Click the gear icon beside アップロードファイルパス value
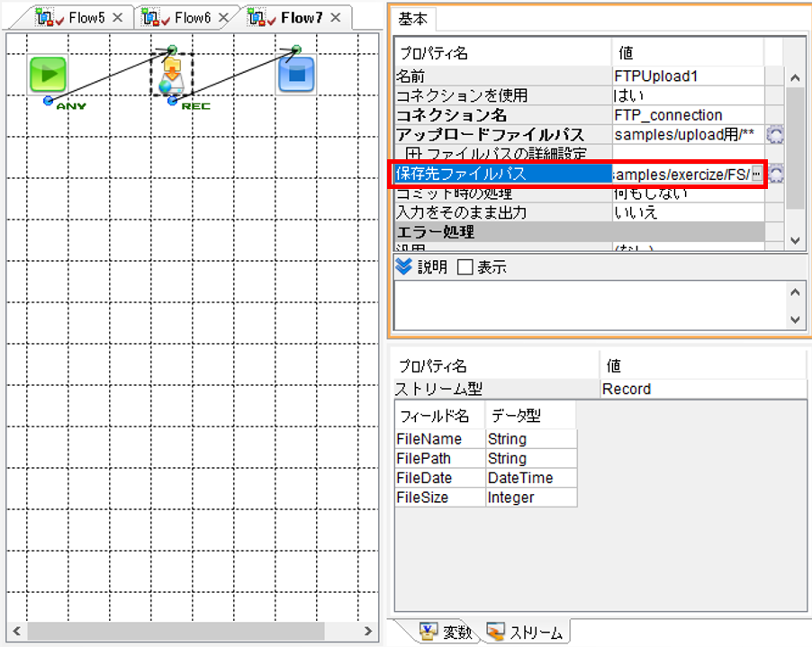 pyautogui.click(x=775, y=135)
